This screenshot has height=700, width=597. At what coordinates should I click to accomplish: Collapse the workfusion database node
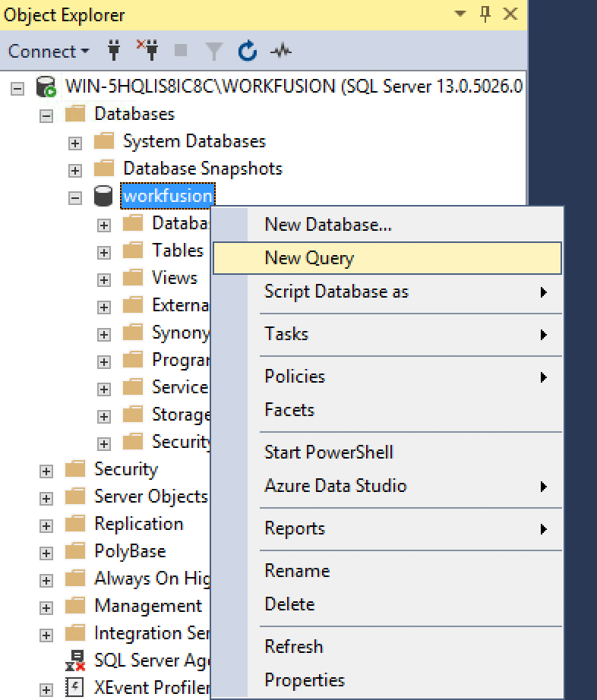pos(75,197)
